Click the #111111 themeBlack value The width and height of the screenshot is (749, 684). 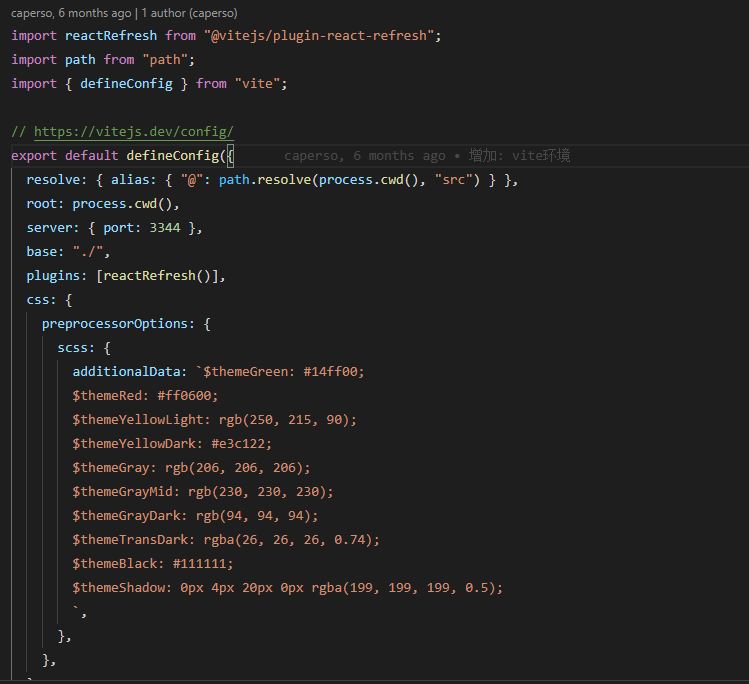(x=200, y=563)
